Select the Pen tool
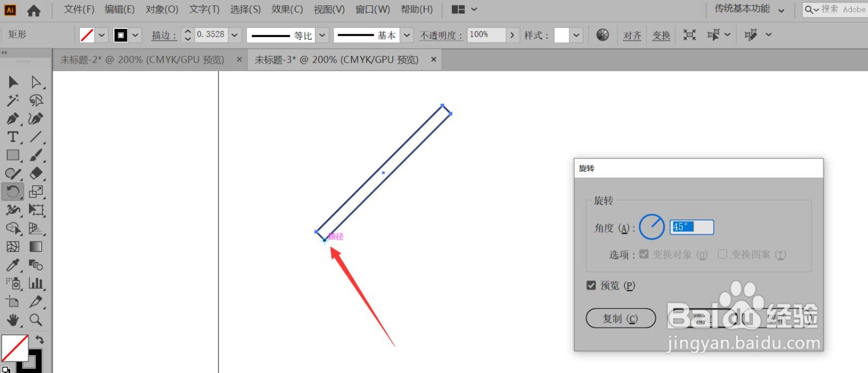The width and height of the screenshot is (868, 373). (13, 119)
